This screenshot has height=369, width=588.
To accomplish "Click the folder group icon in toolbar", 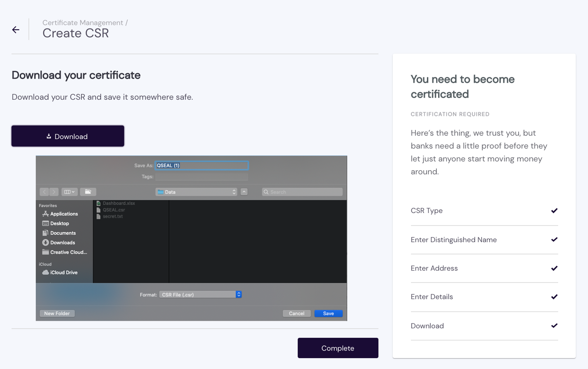I will [x=88, y=192].
